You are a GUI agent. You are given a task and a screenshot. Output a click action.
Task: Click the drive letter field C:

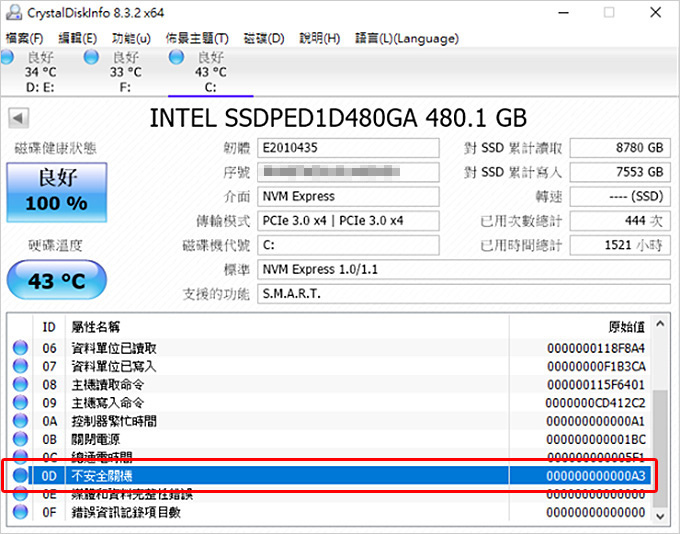(x=348, y=245)
